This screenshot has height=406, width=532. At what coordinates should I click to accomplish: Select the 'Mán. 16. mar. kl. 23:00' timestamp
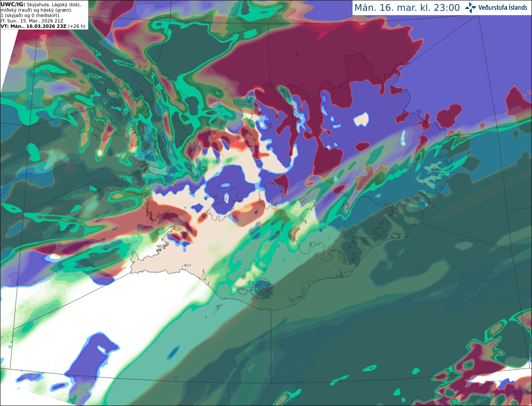pos(407,7)
